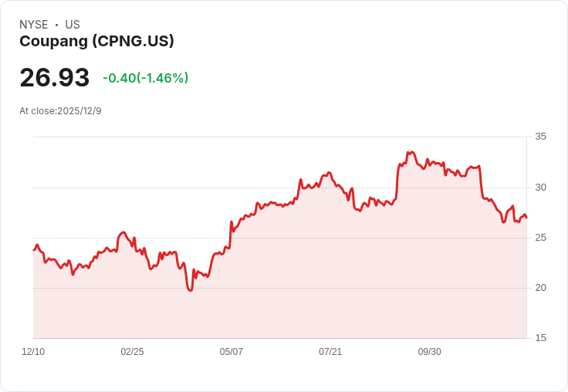
Task: Click the last data point at chart's right end
Action: [x=526, y=218]
